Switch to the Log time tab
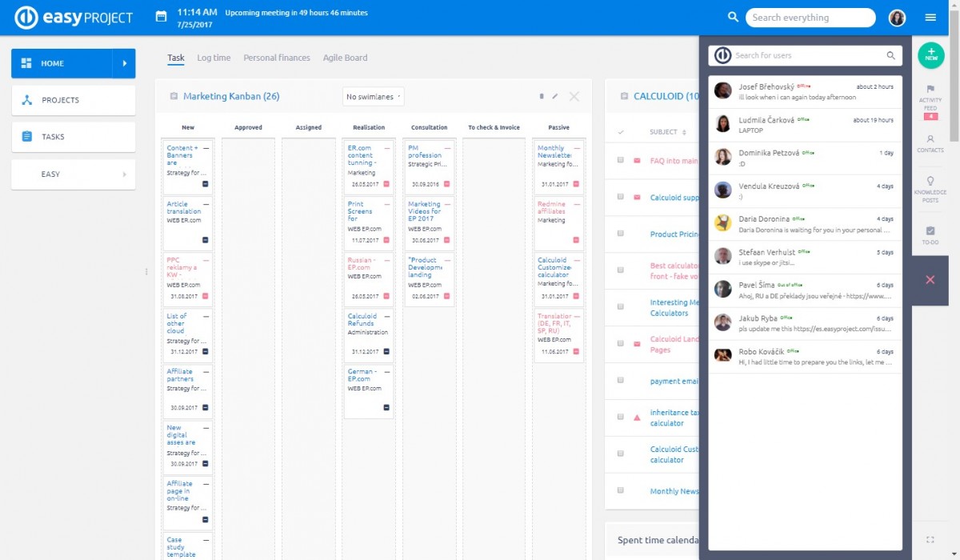 214,58
